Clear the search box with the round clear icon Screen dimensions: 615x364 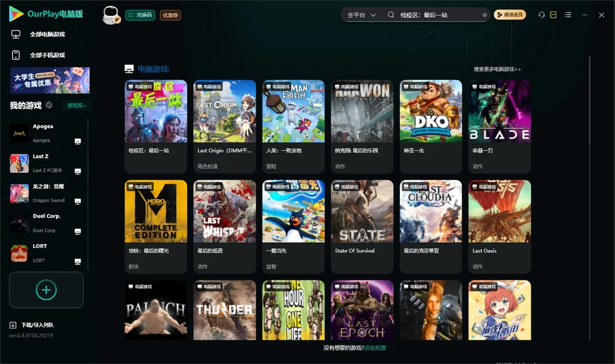click(x=485, y=15)
